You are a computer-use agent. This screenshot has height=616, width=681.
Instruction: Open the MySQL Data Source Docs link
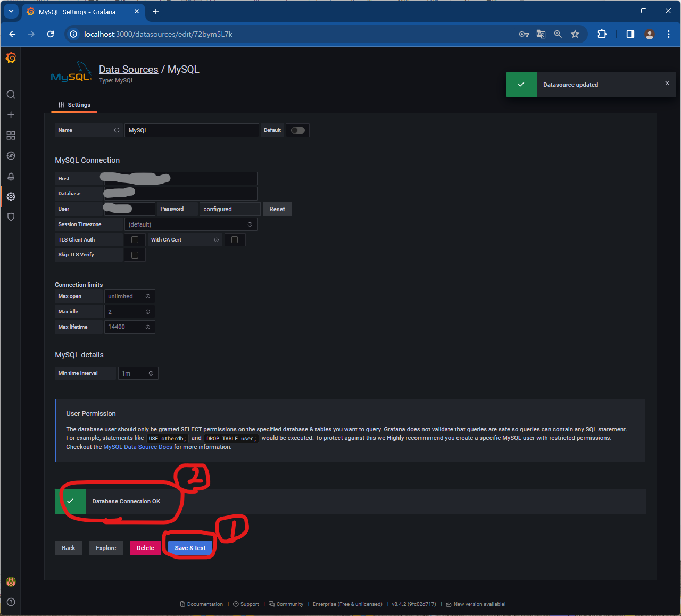138,447
